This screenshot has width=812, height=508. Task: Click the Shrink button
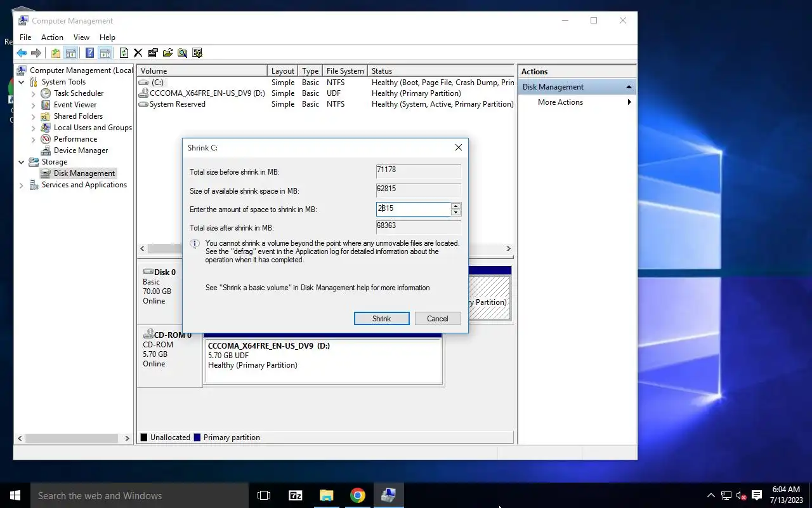point(381,319)
